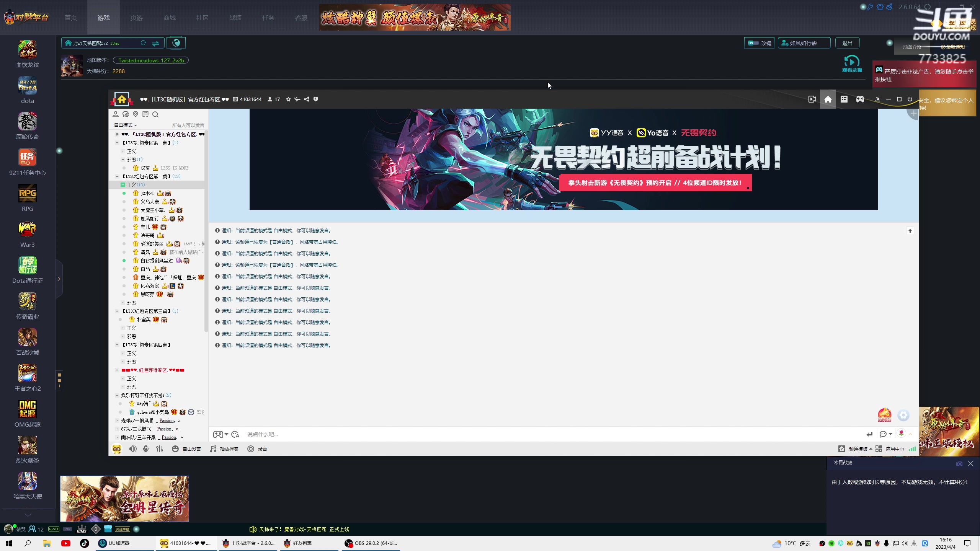The height and width of the screenshot is (551, 980).
Task: Open the speaker volume icon in the YY bottom bar
Action: [133, 449]
